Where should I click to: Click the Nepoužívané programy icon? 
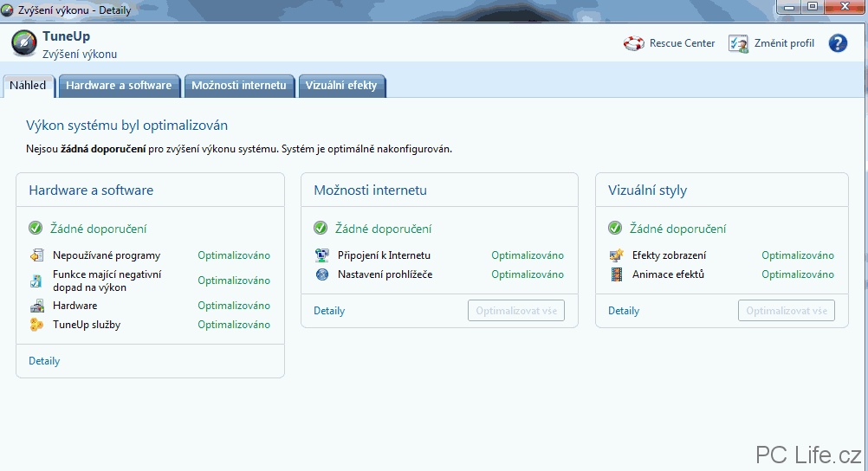36,255
